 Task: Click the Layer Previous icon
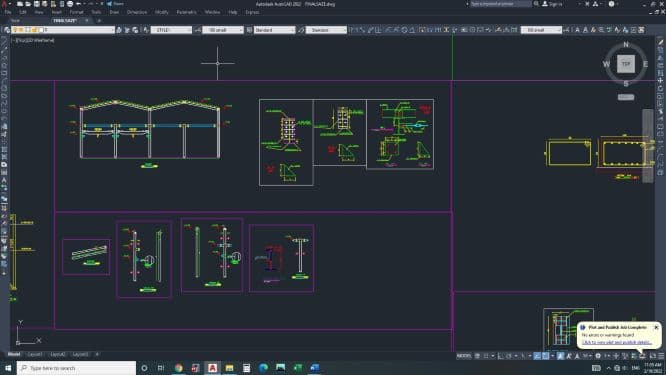pos(127,30)
